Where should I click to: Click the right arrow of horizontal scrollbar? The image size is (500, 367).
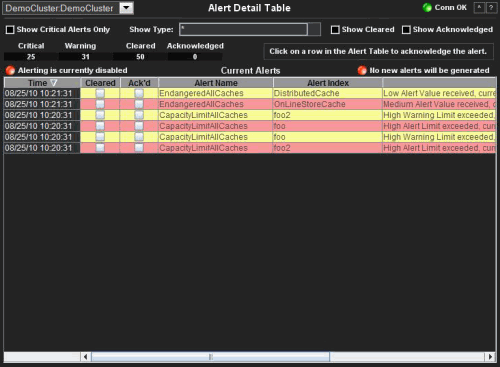tap(490, 357)
